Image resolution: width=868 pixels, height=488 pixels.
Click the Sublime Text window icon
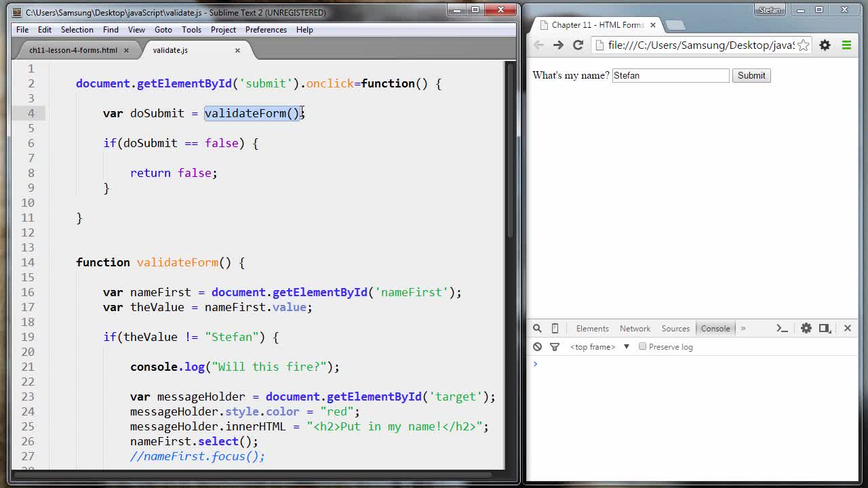tap(17, 12)
